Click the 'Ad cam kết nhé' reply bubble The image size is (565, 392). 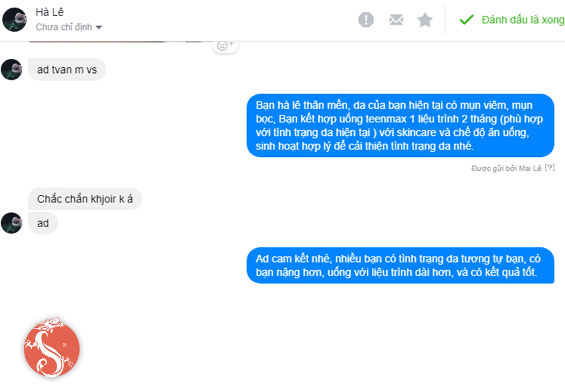[400, 265]
